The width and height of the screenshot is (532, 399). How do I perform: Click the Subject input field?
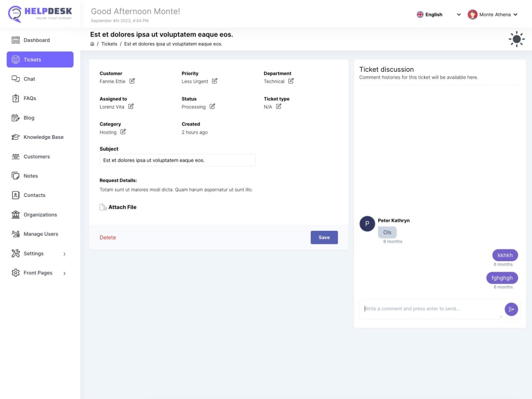[x=178, y=160]
